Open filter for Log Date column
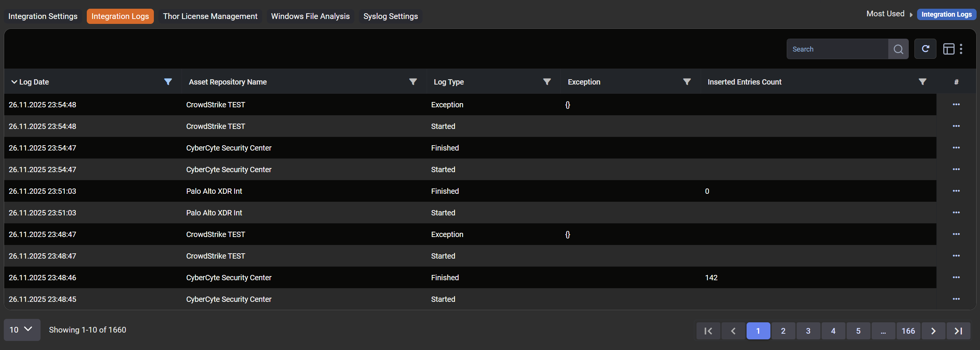Viewport: 980px width, 350px height. point(168,82)
